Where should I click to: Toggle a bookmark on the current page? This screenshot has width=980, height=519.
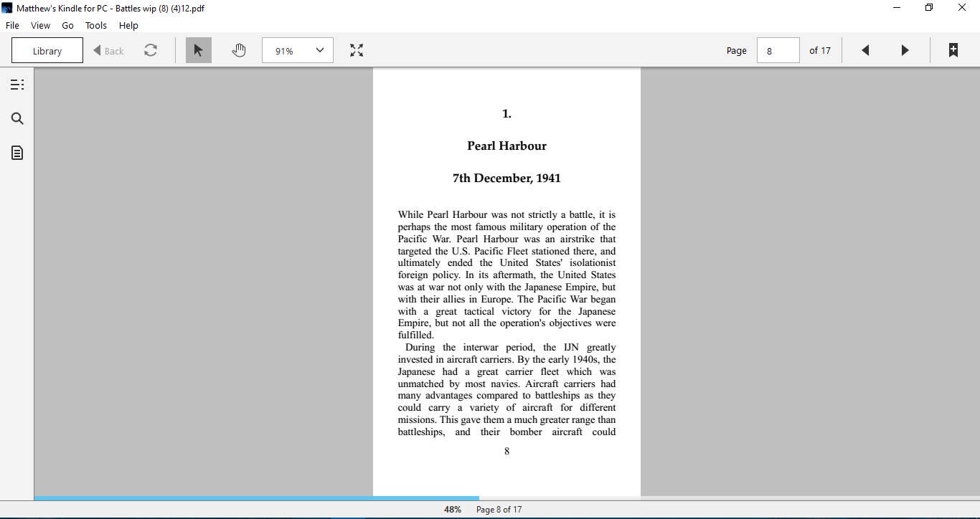pos(953,50)
